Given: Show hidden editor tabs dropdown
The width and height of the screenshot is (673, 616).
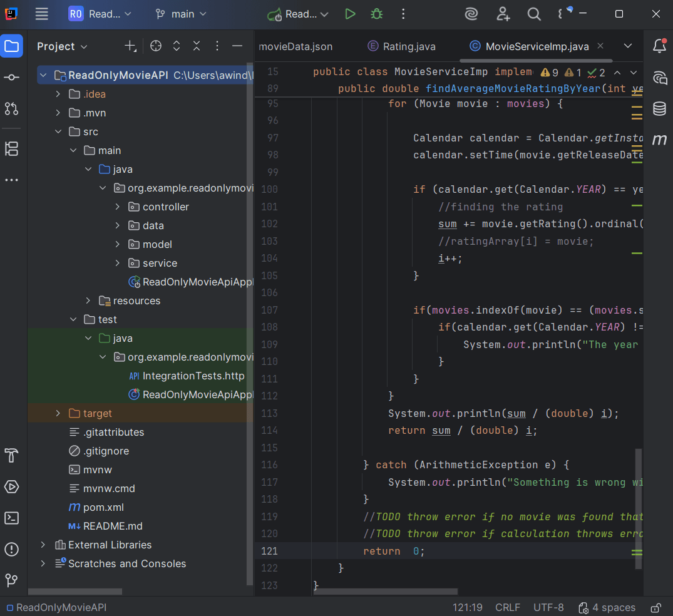Looking at the screenshot, I should point(628,46).
